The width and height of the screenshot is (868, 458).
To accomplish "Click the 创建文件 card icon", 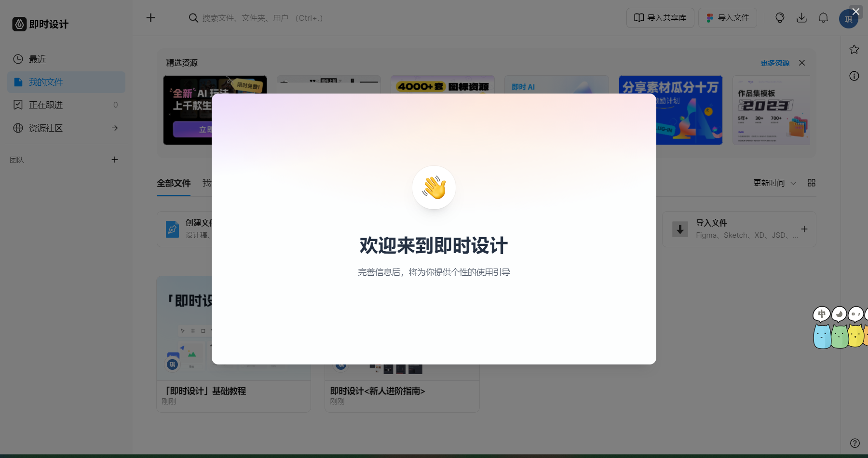I will (172, 229).
